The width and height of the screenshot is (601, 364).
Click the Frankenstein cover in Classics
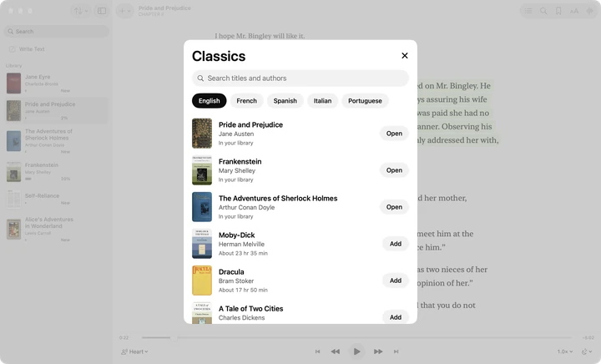click(x=202, y=170)
